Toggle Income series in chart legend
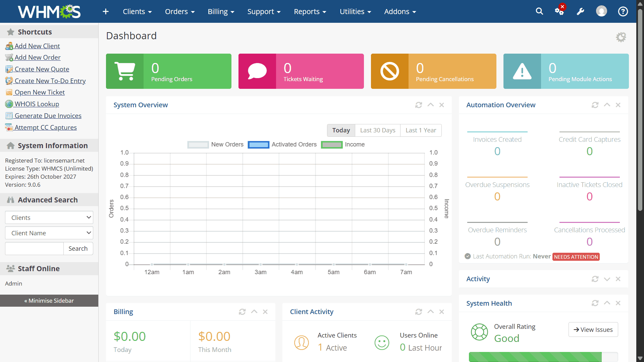This screenshot has height=362, width=644. point(343,144)
